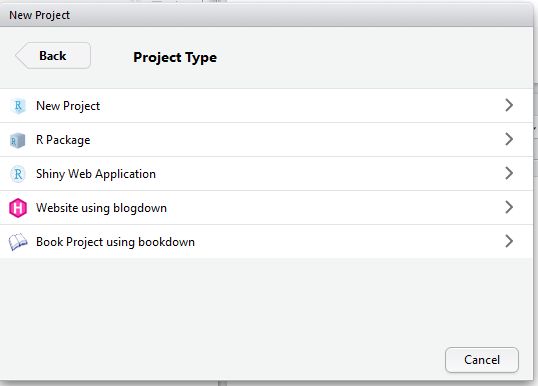This screenshot has height=386, width=538.
Task: Select Website using blogdown label
Action: click(x=101, y=208)
